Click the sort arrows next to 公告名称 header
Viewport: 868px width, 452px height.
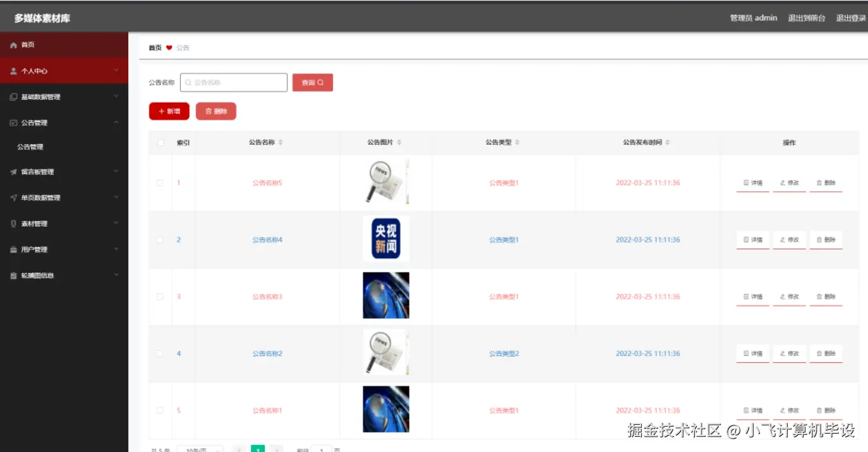pos(280,143)
